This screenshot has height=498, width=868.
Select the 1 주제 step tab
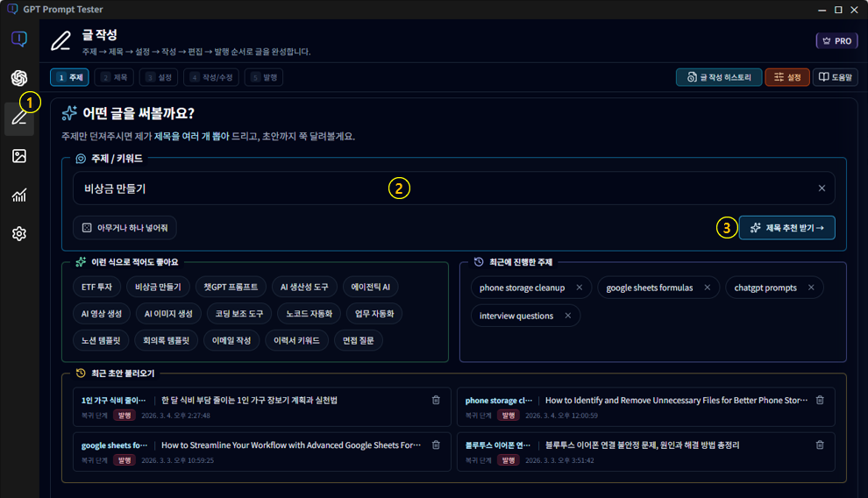[x=70, y=77]
